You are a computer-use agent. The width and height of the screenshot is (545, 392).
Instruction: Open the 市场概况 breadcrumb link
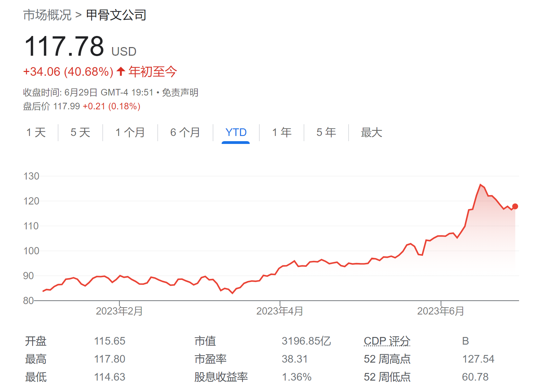[47, 15]
